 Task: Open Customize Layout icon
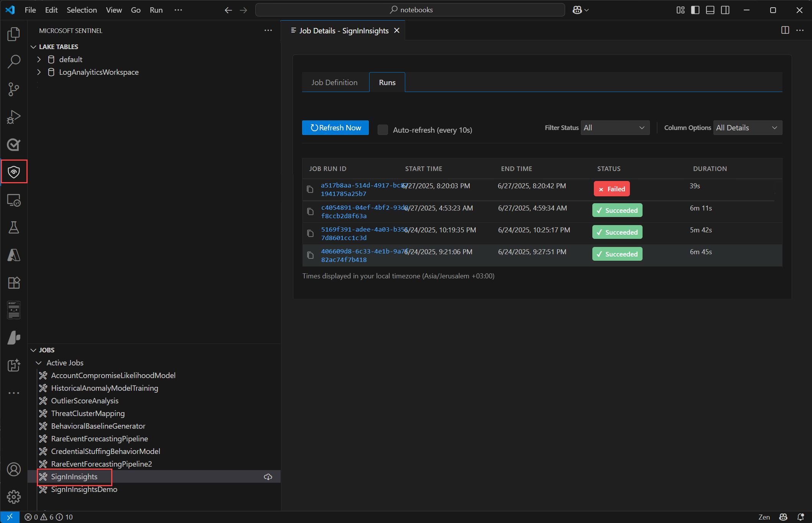pos(681,10)
